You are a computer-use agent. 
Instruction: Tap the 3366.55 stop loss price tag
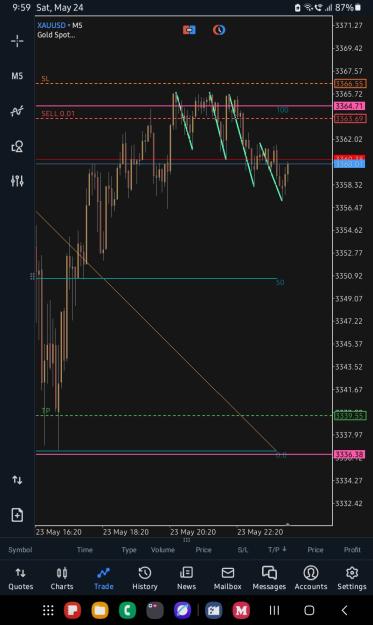click(x=349, y=84)
